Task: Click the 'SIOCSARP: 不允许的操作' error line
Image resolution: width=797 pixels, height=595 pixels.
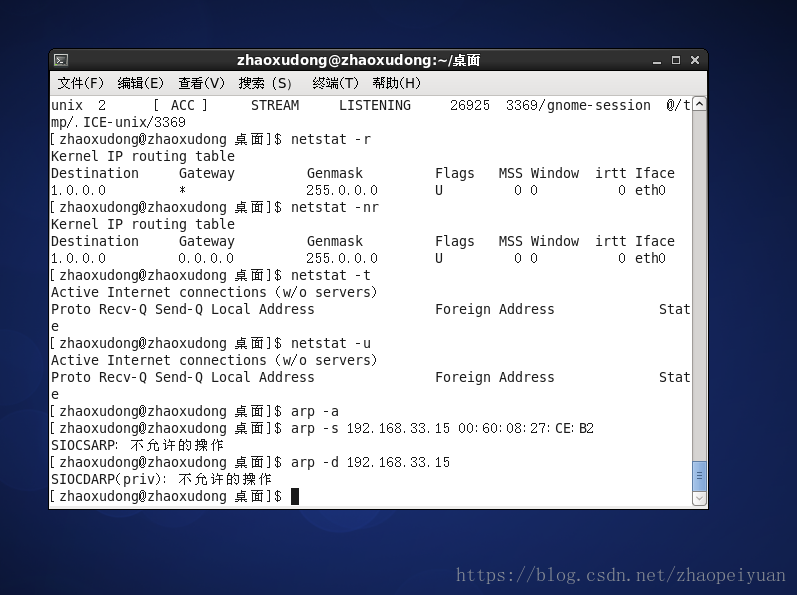Action: [137, 445]
